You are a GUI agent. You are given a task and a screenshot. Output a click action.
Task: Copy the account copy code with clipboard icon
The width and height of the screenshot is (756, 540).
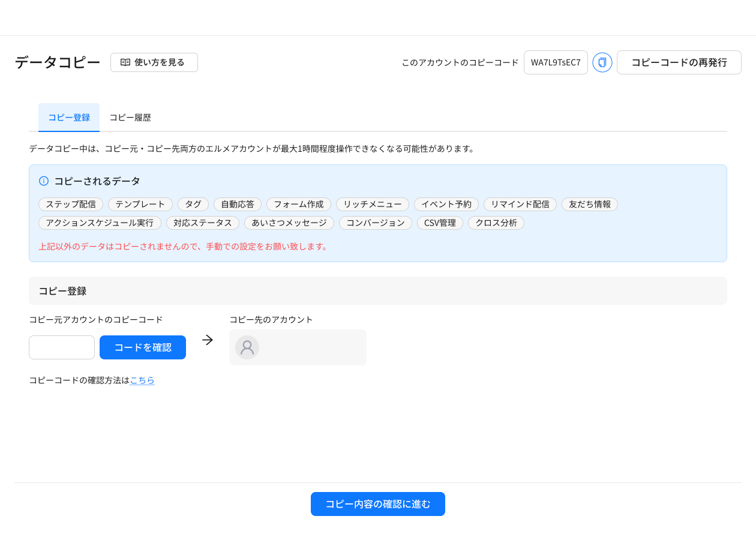click(x=602, y=62)
